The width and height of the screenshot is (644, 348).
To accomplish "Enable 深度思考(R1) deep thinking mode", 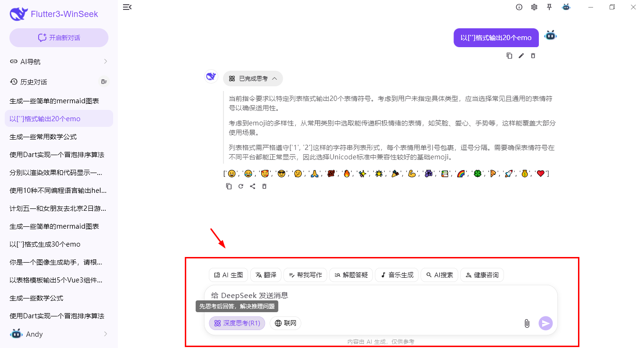I will coord(237,323).
